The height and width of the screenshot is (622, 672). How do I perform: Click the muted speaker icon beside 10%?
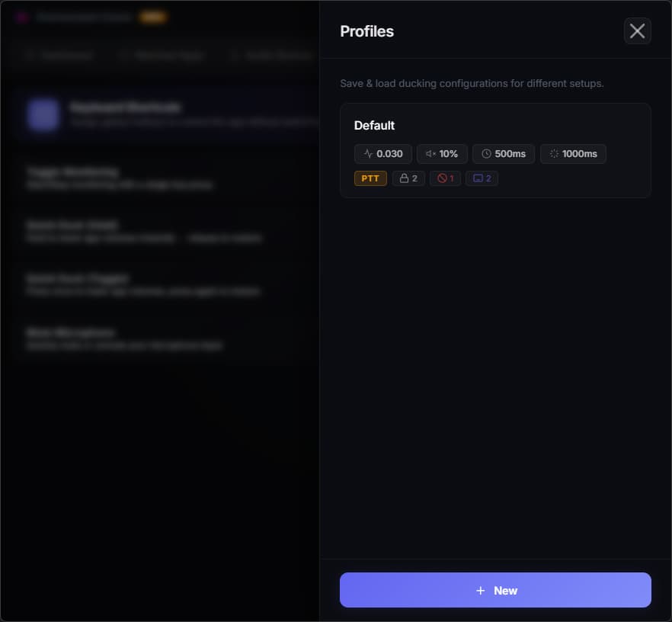tap(430, 154)
